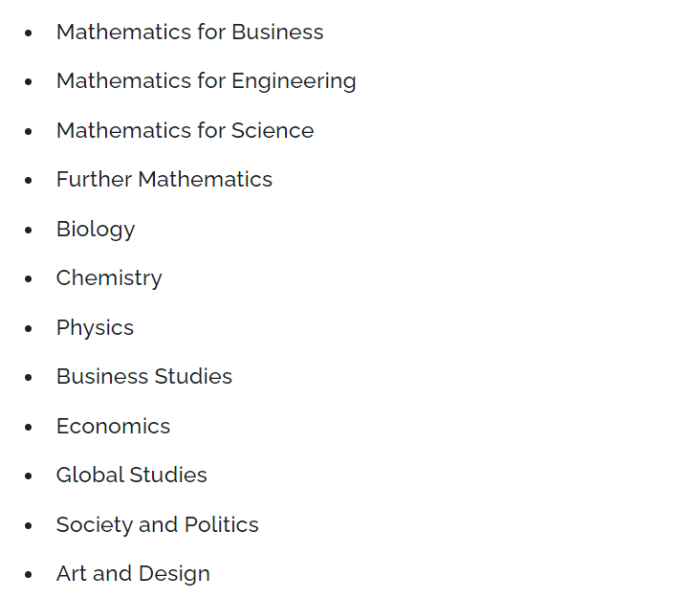Select the Further Mathematics item
The image size is (700, 598).
(164, 180)
